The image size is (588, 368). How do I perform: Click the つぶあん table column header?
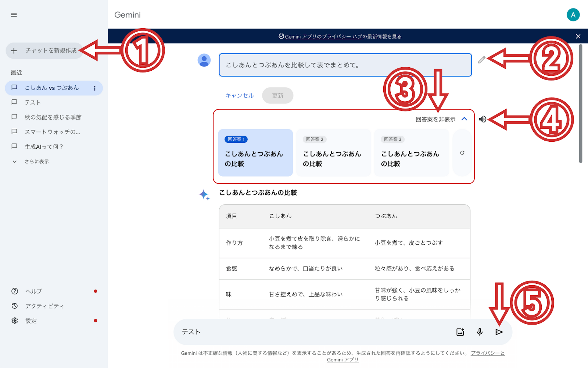tap(386, 216)
